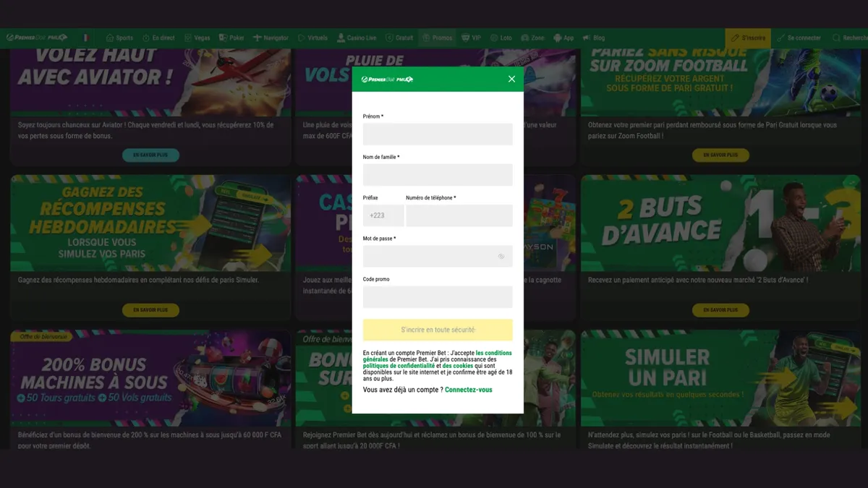Click Se connecter in the navbar
Screen dimensions: 868x488
(x=799, y=38)
